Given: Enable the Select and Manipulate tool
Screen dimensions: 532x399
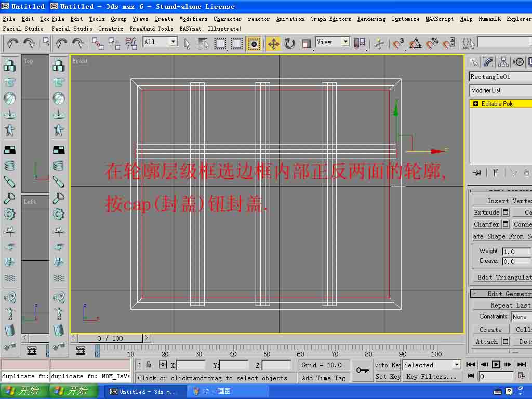Looking at the screenshot, I should tap(379, 44).
